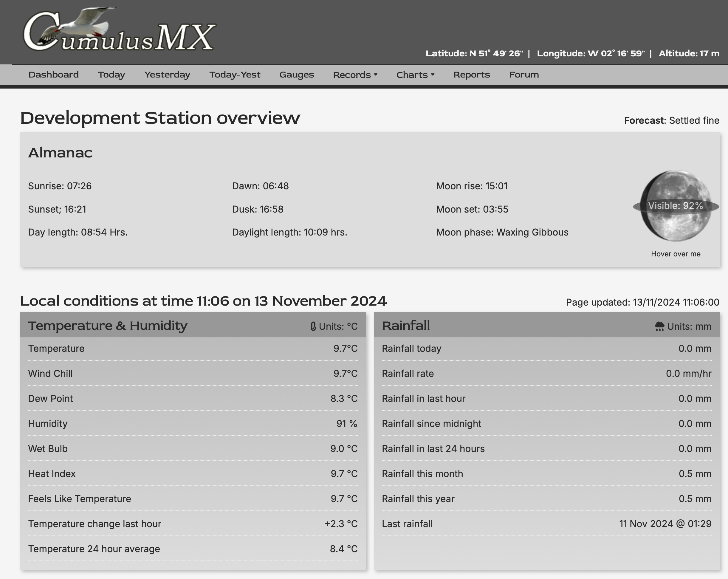Click the Visible 92% moon label
The height and width of the screenshot is (579, 728).
pyautogui.click(x=676, y=206)
